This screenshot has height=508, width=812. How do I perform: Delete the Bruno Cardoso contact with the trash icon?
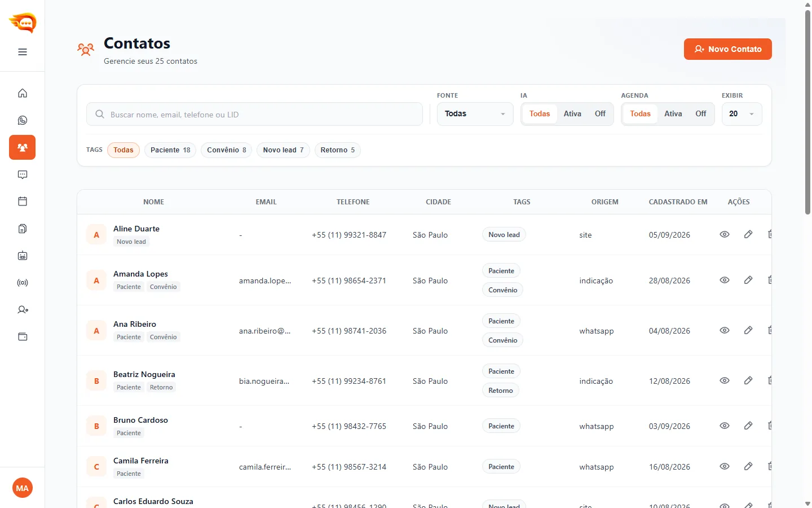click(x=769, y=426)
